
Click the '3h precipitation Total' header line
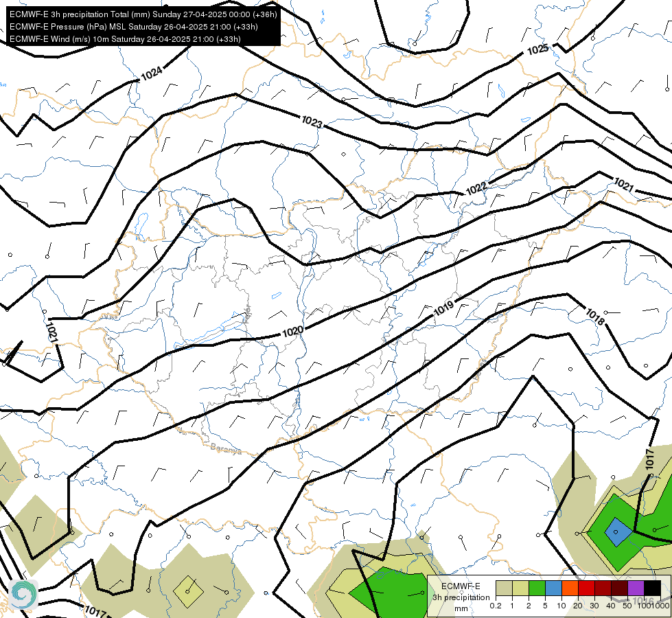pos(143,14)
